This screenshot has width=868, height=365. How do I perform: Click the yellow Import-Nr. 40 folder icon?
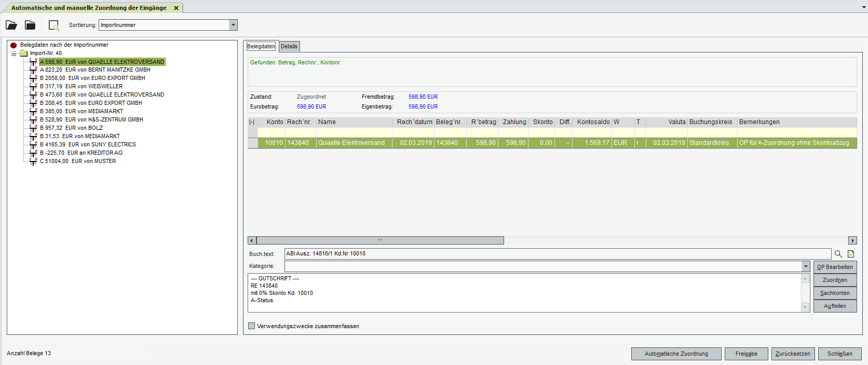(23, 53)
